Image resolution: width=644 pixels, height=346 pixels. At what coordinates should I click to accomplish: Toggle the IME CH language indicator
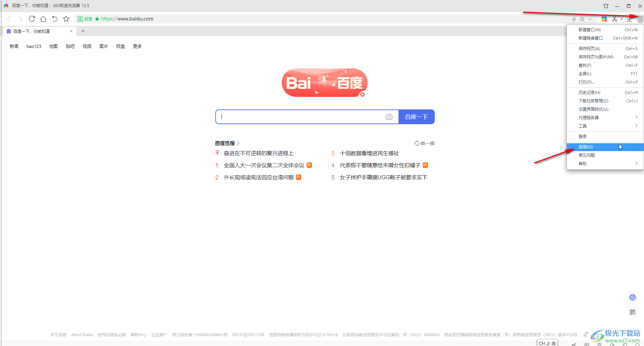coord(542,343)
